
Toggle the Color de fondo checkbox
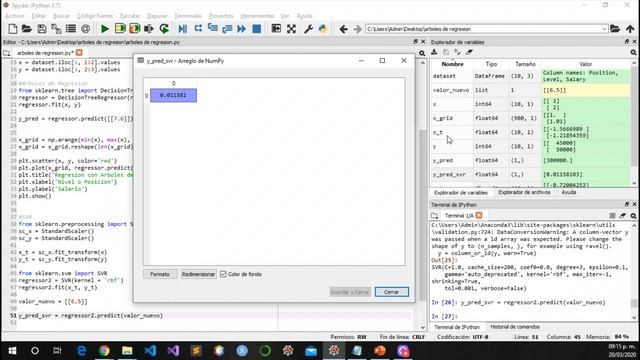[x=223, y=274]
